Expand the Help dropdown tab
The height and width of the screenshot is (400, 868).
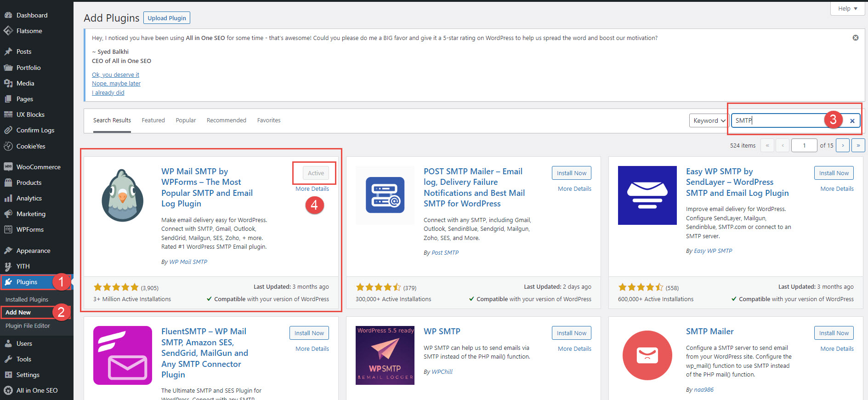coord(848,9)
